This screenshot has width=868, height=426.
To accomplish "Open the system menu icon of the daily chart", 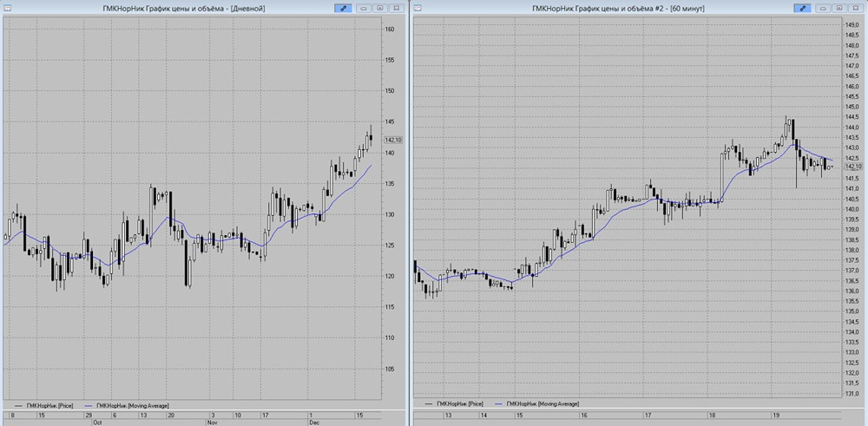I will (x=7, y=9).
